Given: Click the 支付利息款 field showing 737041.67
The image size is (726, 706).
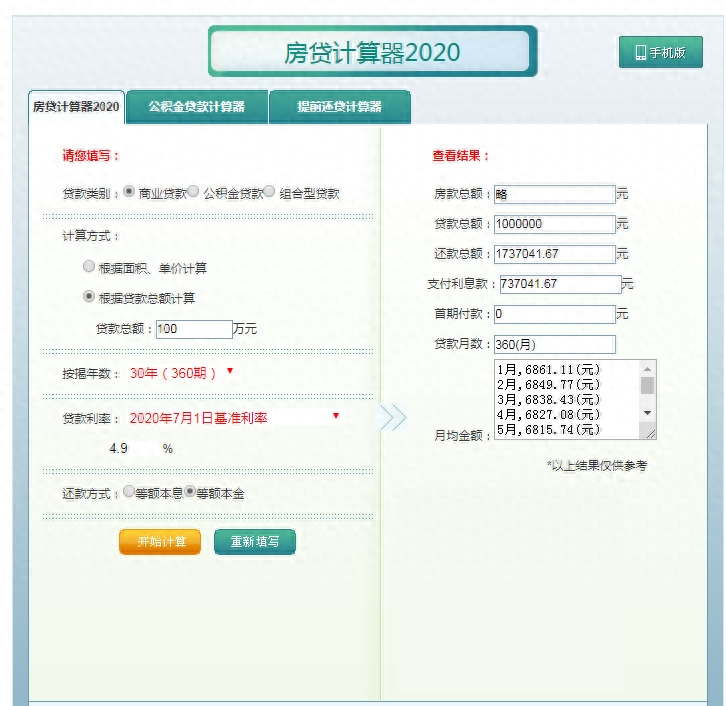Looking at the screenshot, I should pyautogui.click(x=560, y=284).
